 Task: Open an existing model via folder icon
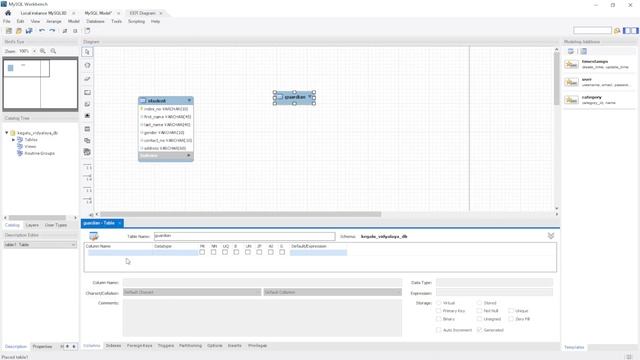click(19, 31)
